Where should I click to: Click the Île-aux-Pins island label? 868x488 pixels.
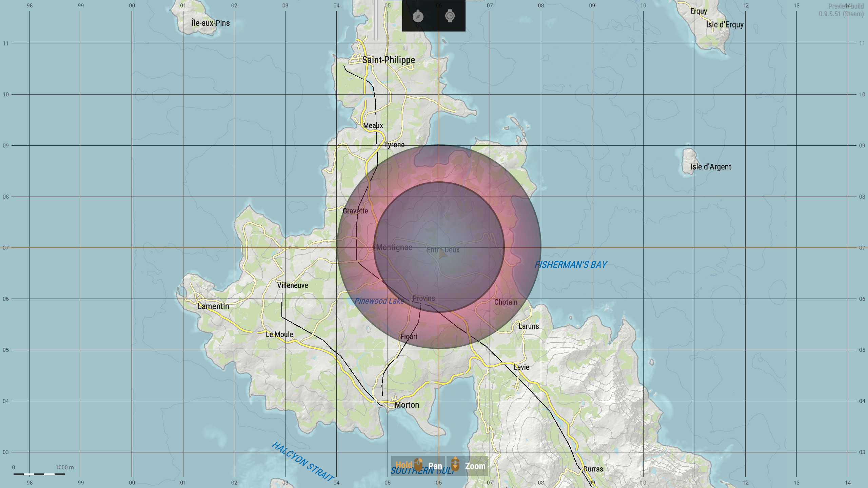pyautogui.click(x=211, y=23)
